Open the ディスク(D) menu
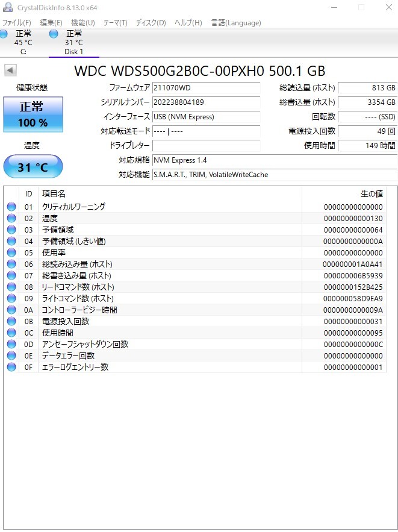 [x=151, y=23]
